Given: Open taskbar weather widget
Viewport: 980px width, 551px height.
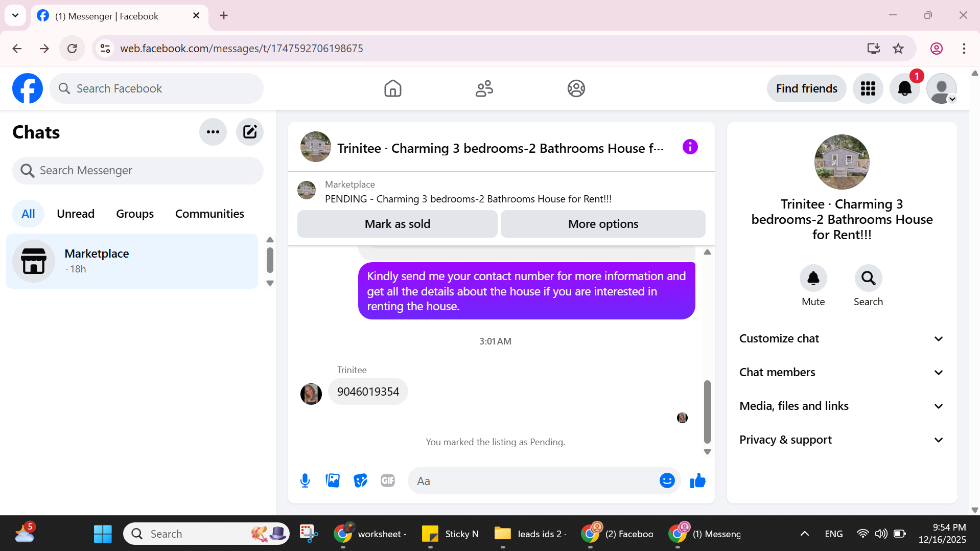Looking at the screenshot, I should click(25, 534).
